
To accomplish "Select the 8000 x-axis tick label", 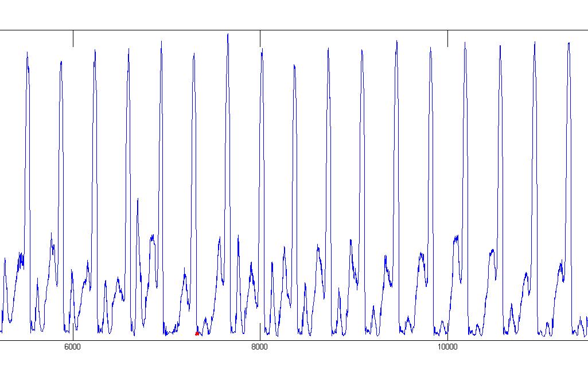I will (260, 347).
